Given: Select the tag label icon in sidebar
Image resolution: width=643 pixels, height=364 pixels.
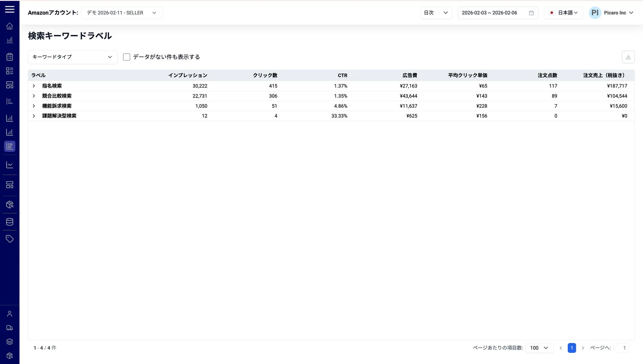Looking at the screenshot, I should tap(10, 238).
